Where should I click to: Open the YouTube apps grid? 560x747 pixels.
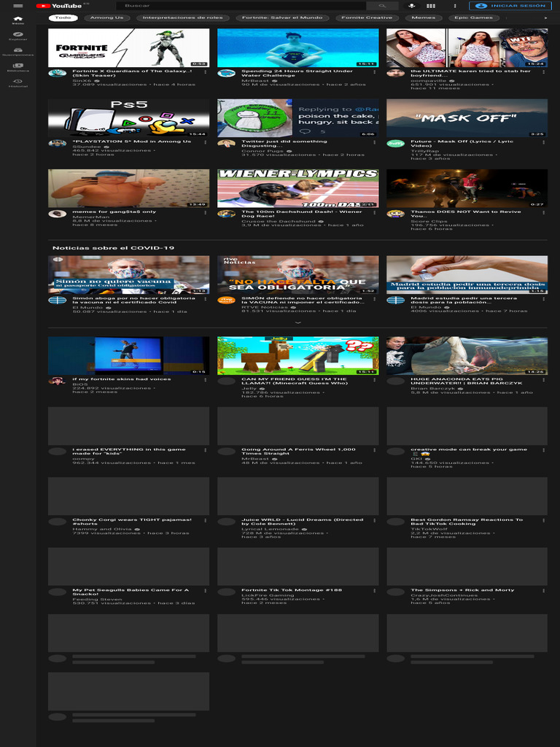point(431,6)
